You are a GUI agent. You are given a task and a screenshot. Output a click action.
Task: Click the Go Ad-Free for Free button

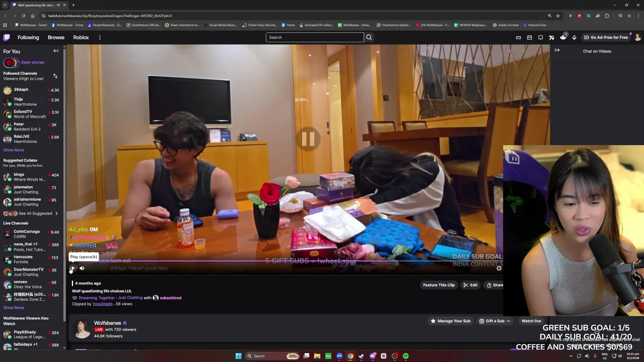(606, 37)
